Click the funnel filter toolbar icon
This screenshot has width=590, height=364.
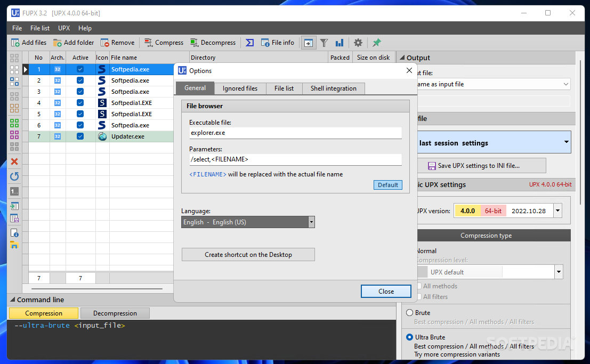click(324, 43)
